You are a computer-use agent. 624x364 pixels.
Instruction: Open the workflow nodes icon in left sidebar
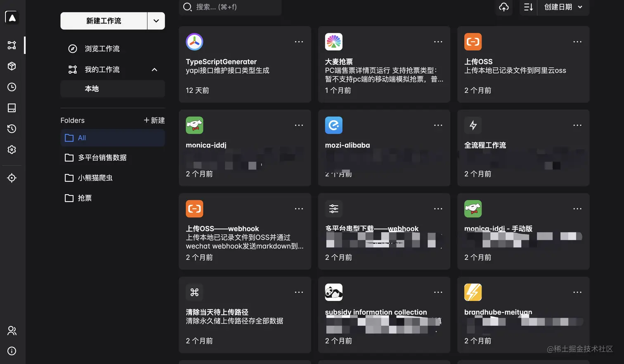[x=12, y=45]
